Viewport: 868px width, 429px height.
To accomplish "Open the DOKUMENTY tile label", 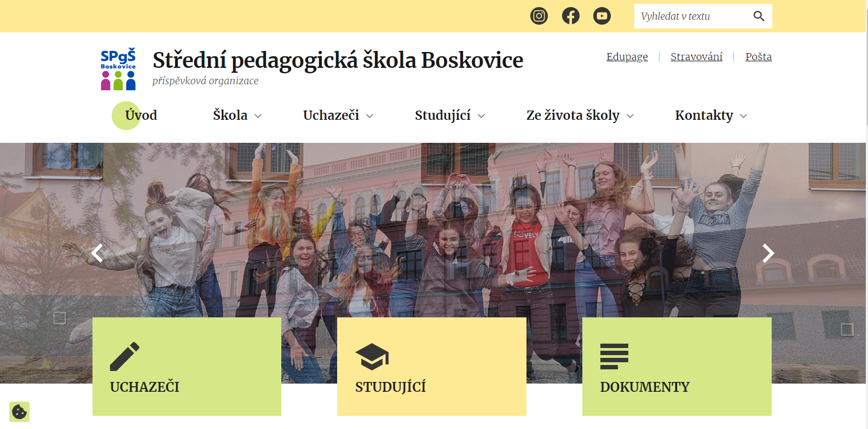I will 645,387.
